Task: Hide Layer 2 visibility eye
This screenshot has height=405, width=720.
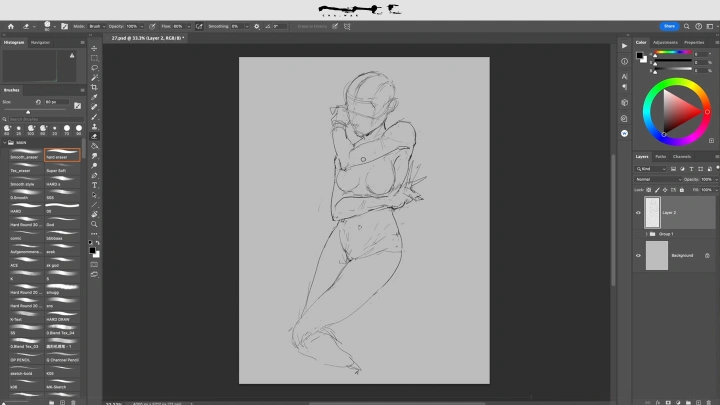Action: pyautogui.click(x=638, y=213)
